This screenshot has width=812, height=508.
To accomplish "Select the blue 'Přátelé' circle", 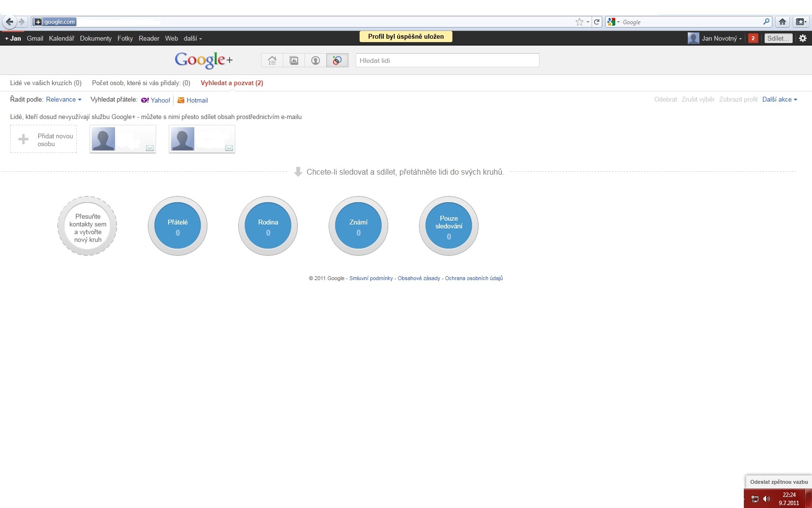I will click(x=177, y=226).
